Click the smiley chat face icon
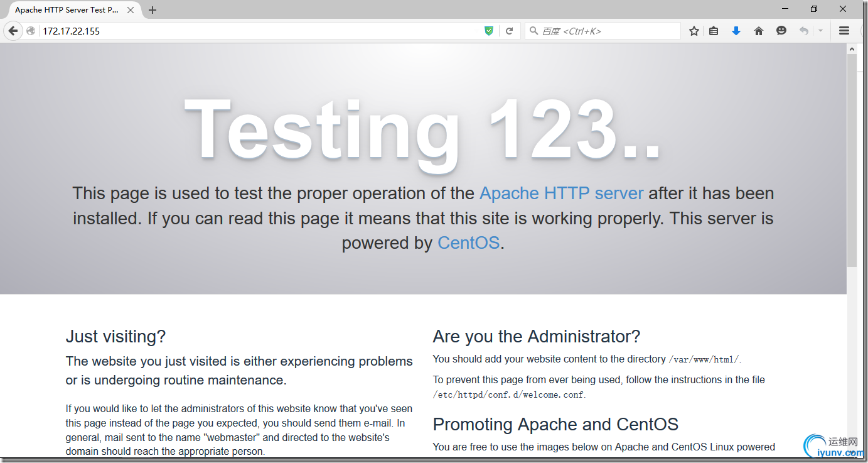Image resolution: width=868 pixels, height=463 pixels. (781, 31)
